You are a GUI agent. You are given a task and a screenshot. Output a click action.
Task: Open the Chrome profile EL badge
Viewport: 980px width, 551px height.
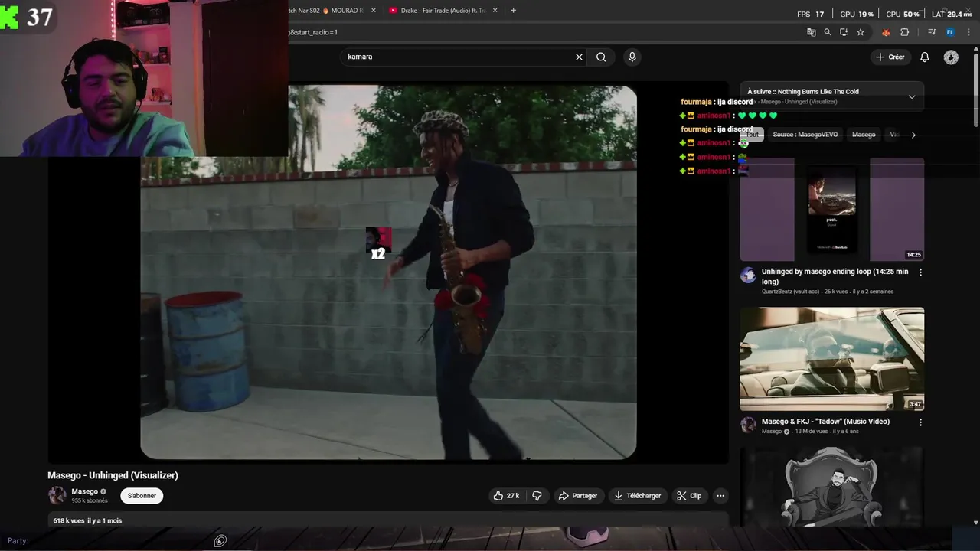click(x=950, y=32)
